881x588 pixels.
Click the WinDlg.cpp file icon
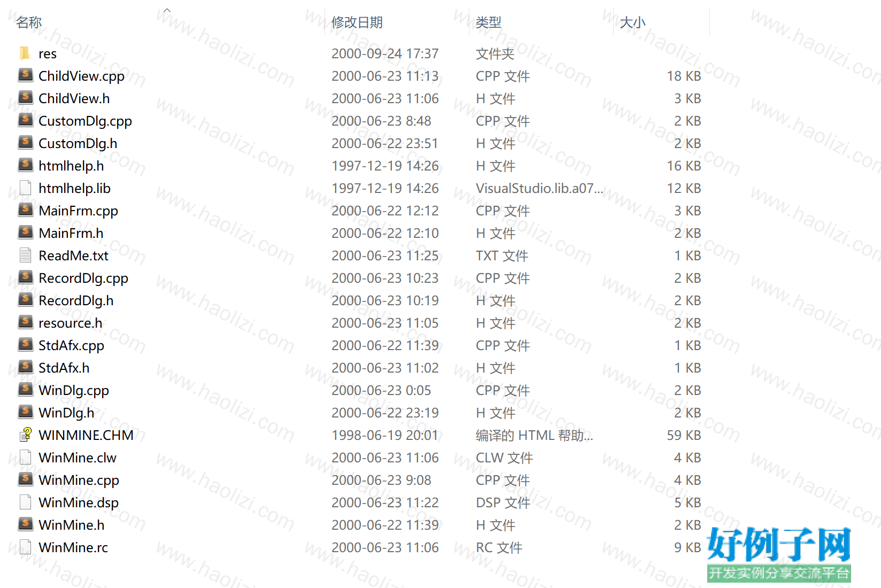tap(25, 390)
